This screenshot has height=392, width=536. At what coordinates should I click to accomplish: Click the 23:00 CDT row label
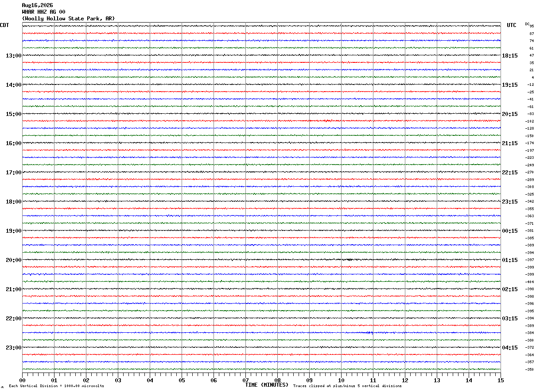[14, 348]
